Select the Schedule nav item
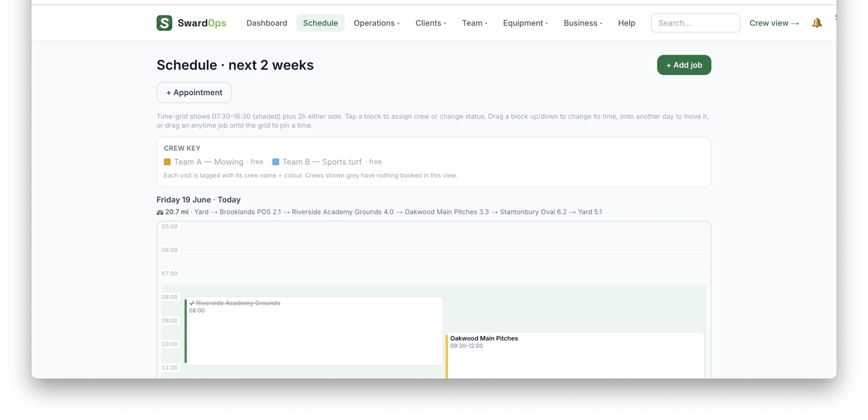The width and height of the screenshot is (868, 420). pyautogui.click(x=321, y=23)
